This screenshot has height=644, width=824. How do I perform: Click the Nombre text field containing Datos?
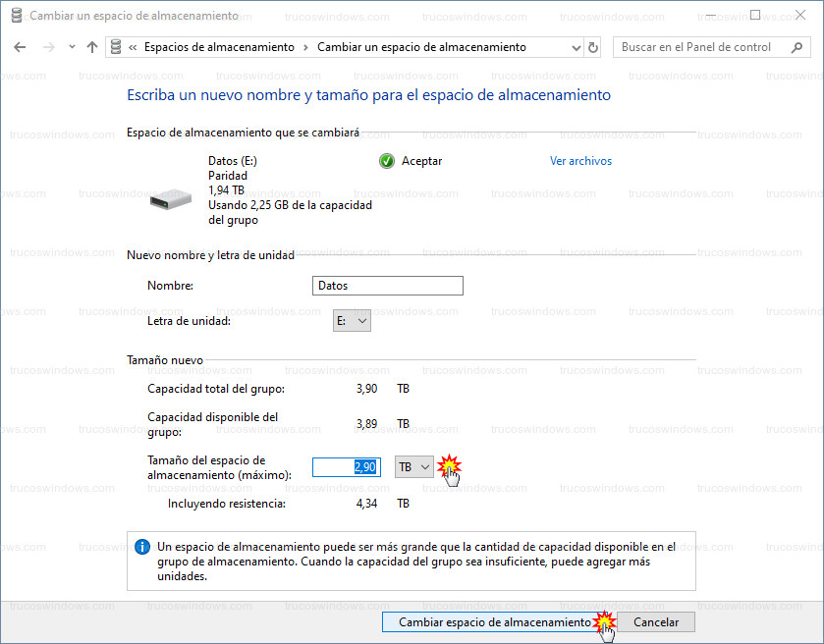click(x=387, y=286)
